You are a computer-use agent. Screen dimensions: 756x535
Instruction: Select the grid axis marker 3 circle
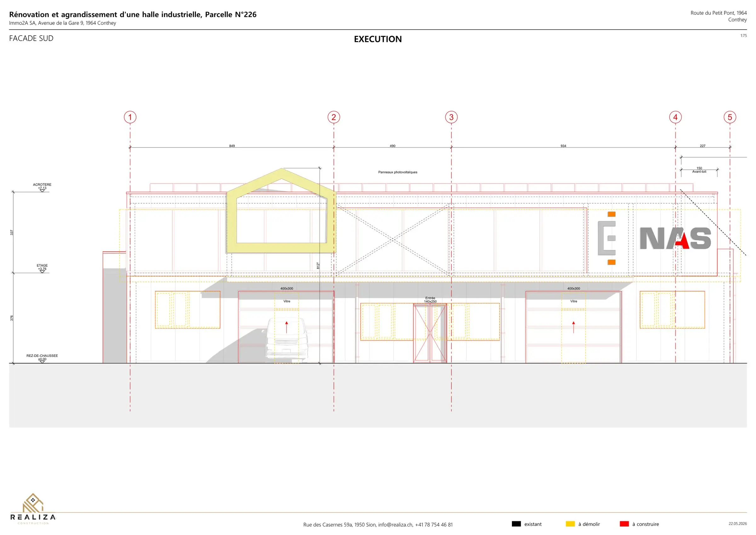point(451,117)
